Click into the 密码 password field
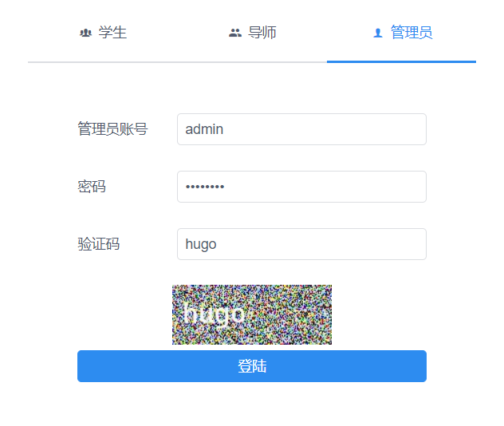Viewport: 504px width, 426px height. (x=301, y=187)
